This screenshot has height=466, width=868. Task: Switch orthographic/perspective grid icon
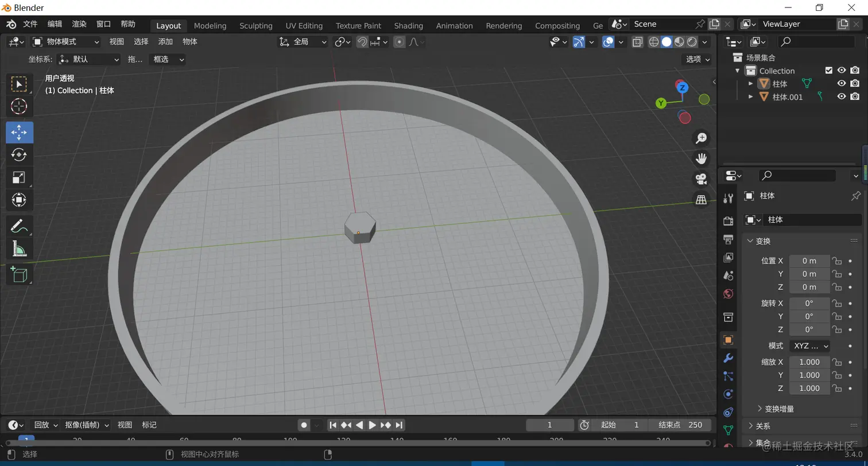(x=701, y=200)
